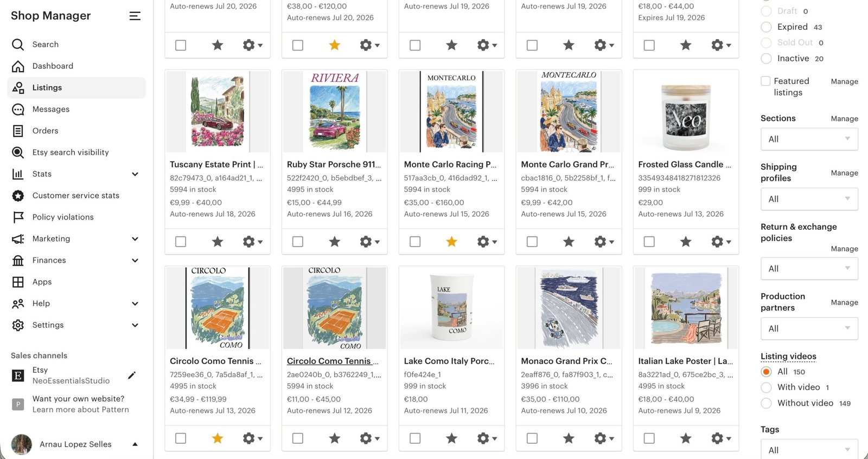Open the Italian Lake Poster thumbnail
The image size is (868, 459).
click(686, 307)
